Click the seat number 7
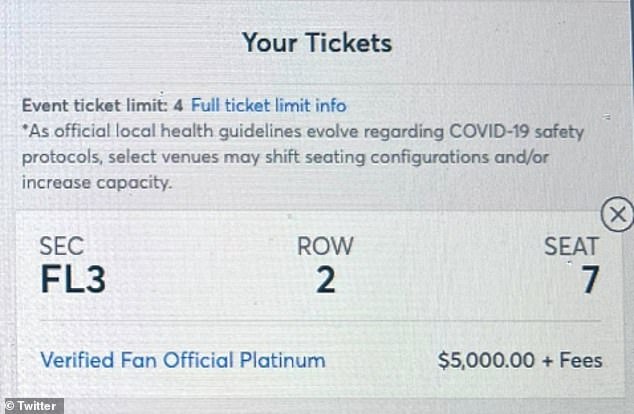The height and width of the screenshot is (414, 634). click(590, 281)
